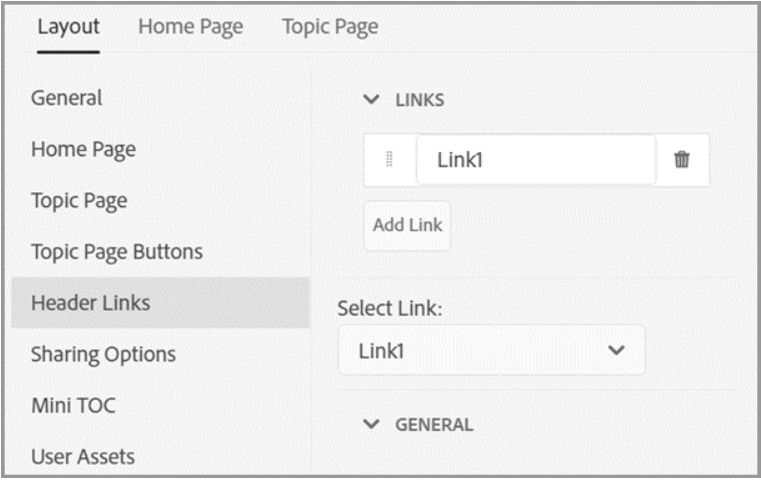Grab the drag handle beside Link1
This screenshot has width=761, height=480.
pos(389,159)
